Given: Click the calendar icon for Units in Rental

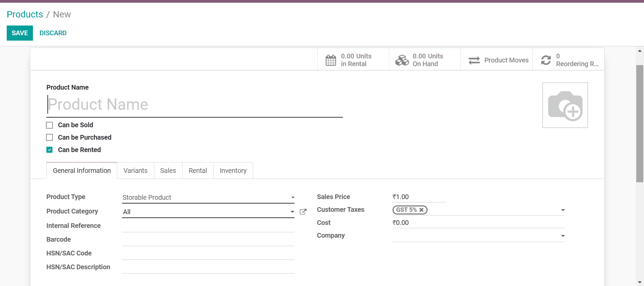Looking at the screenshot, I should pos(331,60).
